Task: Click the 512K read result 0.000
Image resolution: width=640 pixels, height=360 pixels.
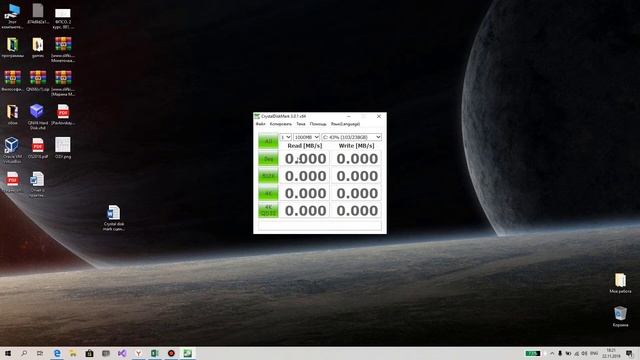Action: point(305,176)
